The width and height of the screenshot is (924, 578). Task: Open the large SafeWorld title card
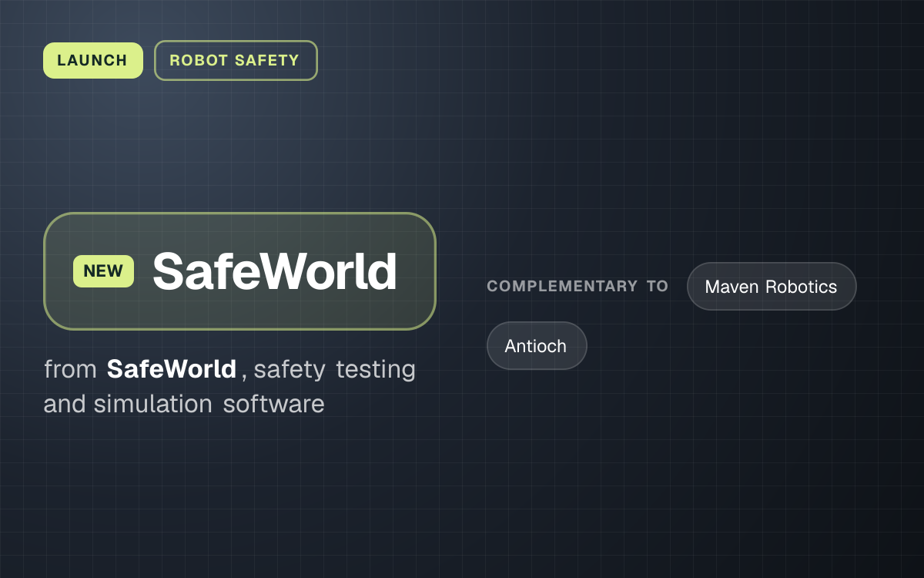(239, 271)
